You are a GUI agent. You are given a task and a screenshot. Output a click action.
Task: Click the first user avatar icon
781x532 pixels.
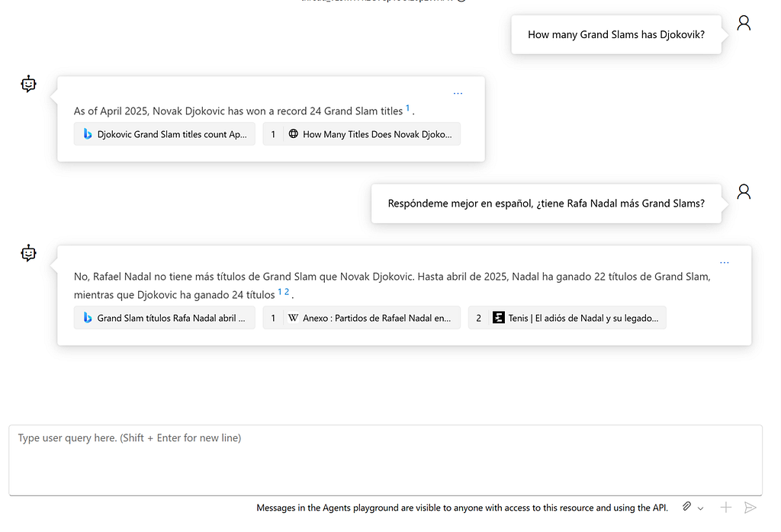pos(744,23)
